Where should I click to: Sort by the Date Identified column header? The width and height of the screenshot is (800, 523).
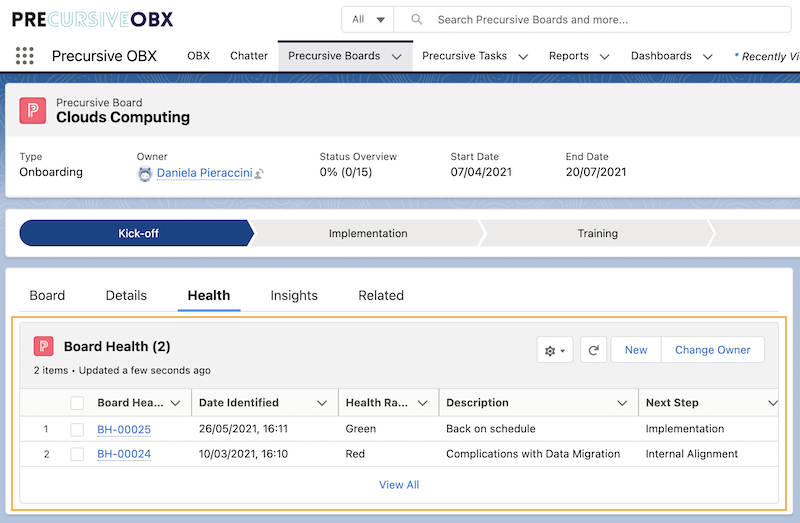(239, 403)
